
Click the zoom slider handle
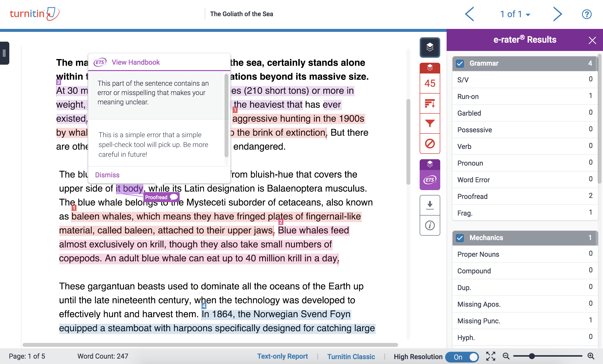coord(531,356)
